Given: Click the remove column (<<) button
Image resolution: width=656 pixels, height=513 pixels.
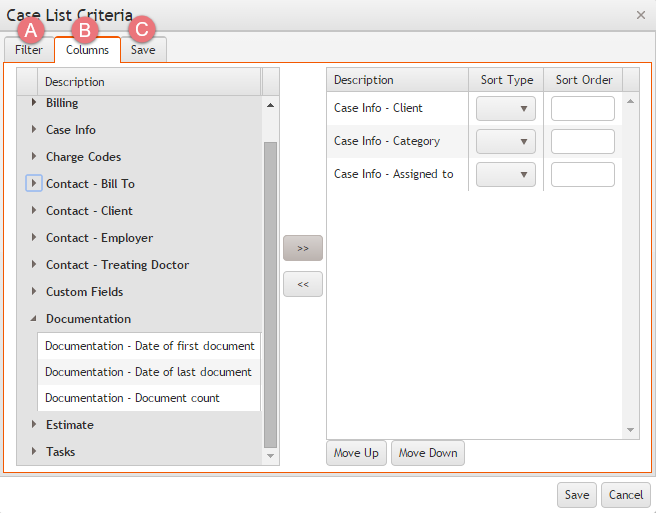Looking at the screenshot, I should click(303, 284).
